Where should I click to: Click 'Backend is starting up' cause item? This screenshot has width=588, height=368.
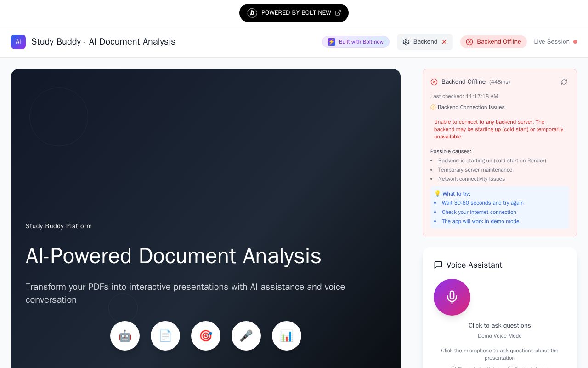(492, 161)
